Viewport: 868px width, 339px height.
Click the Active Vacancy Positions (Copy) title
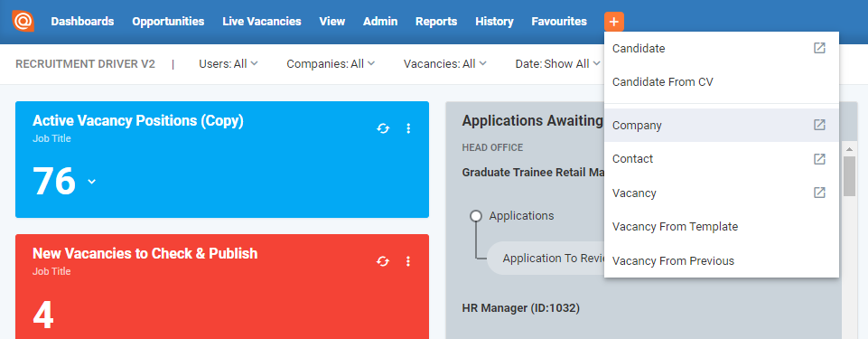(138, 121)
